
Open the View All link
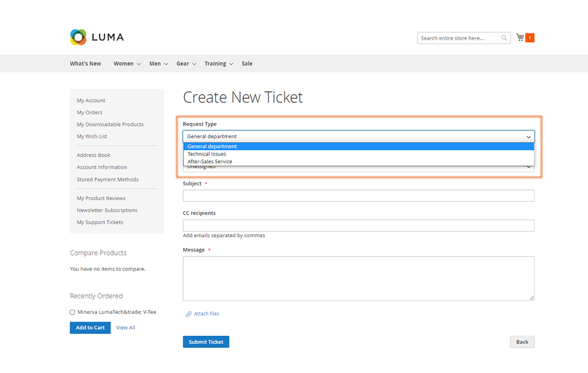point(126,328)
